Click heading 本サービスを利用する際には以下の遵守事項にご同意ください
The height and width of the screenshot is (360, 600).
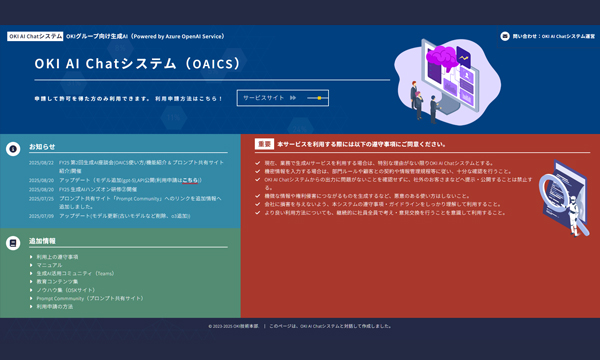(362, 144)
